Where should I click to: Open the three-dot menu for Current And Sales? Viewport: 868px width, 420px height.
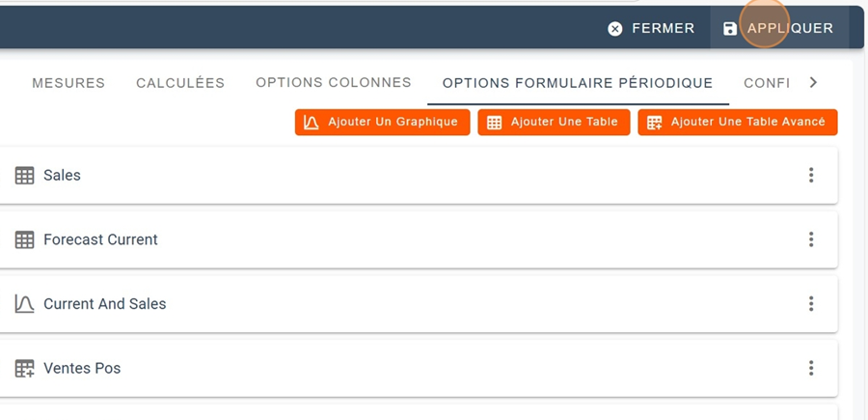point(811,304)
